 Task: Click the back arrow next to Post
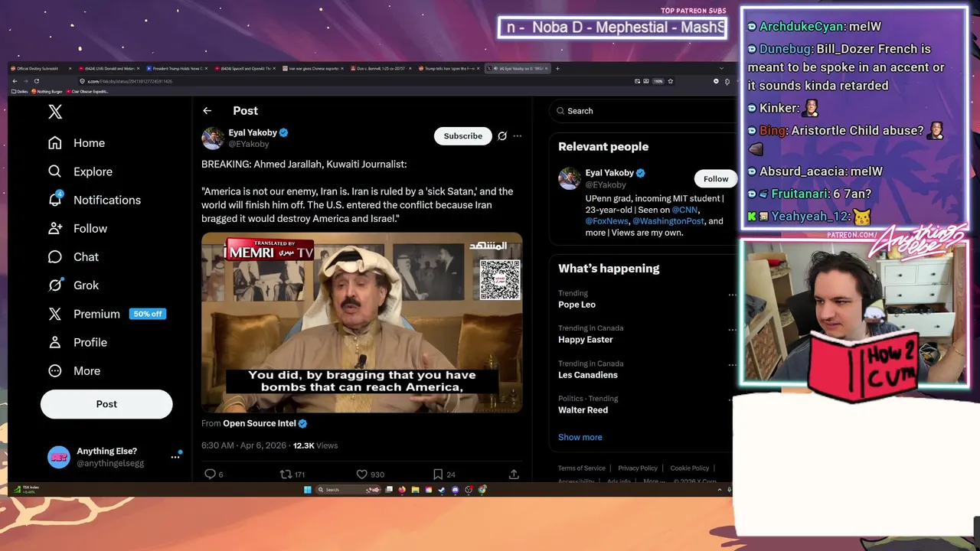pyautogui.click(x=207, y=111)
